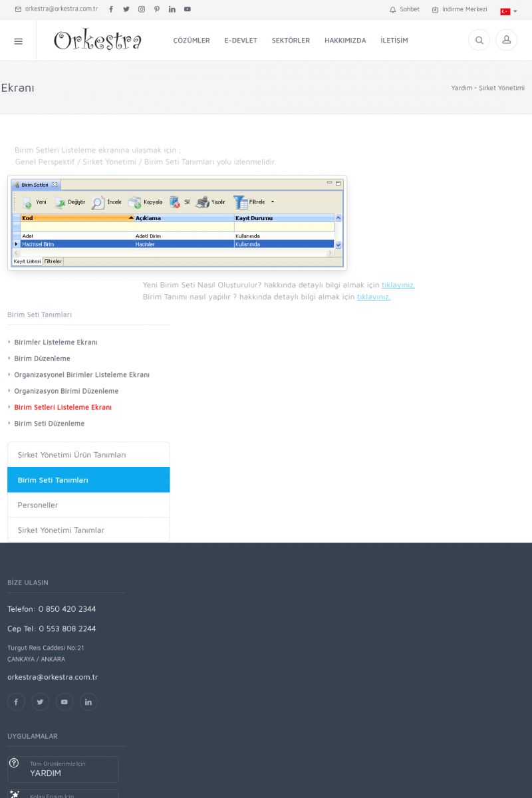Open İndirme Merkezi download center

click(460, 9)
